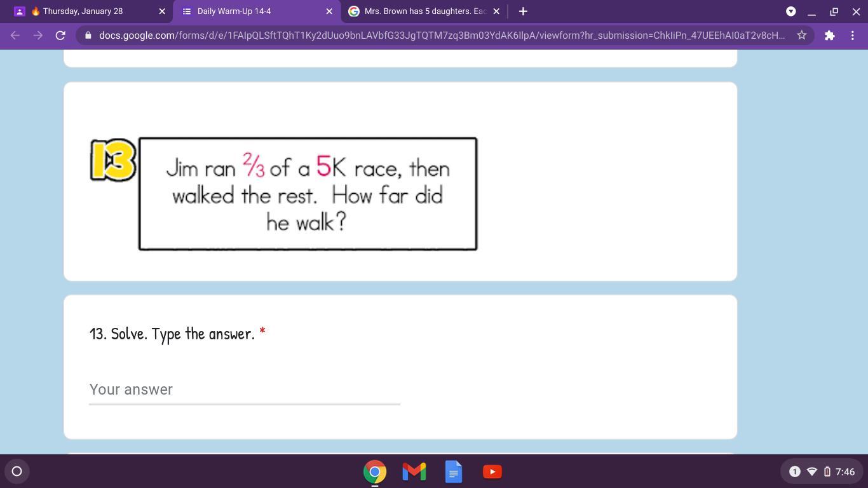
Task: Open the ChromeOS launcher button
Action: tap(17, 471)
